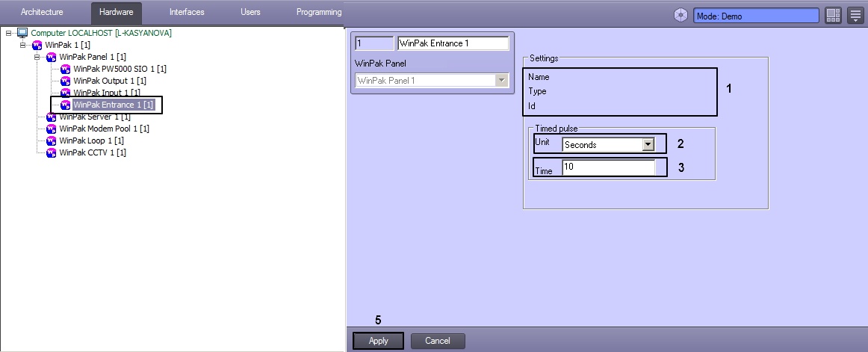Select WinPak Loop 1 [1] in tree

(91, 141)
